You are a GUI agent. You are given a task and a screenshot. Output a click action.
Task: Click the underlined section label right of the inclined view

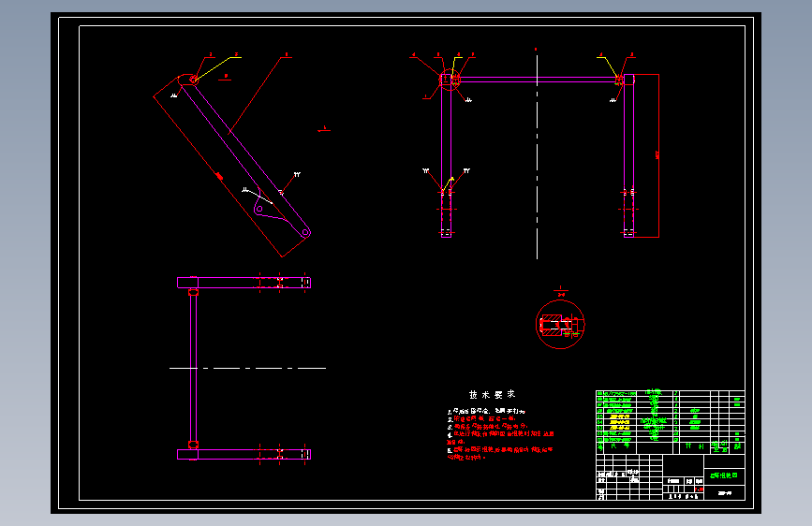pyautogui.click(x=325, y=128)
